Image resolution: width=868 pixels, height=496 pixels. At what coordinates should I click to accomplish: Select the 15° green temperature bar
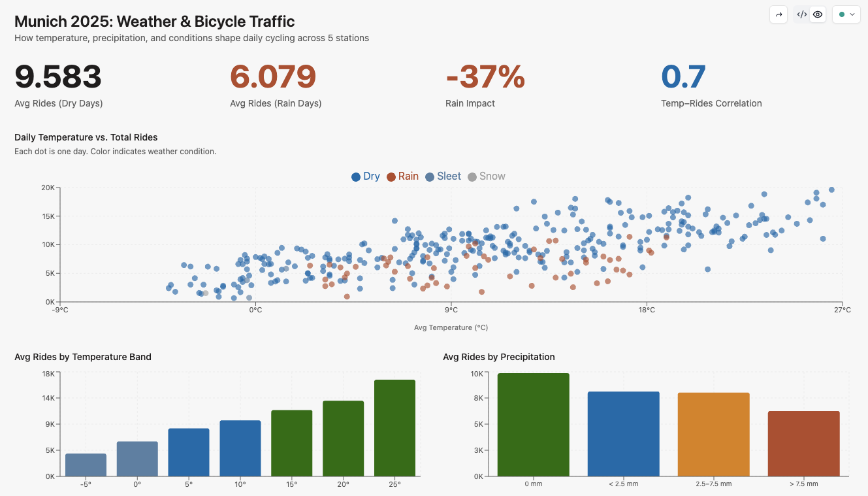click(292, 443)
